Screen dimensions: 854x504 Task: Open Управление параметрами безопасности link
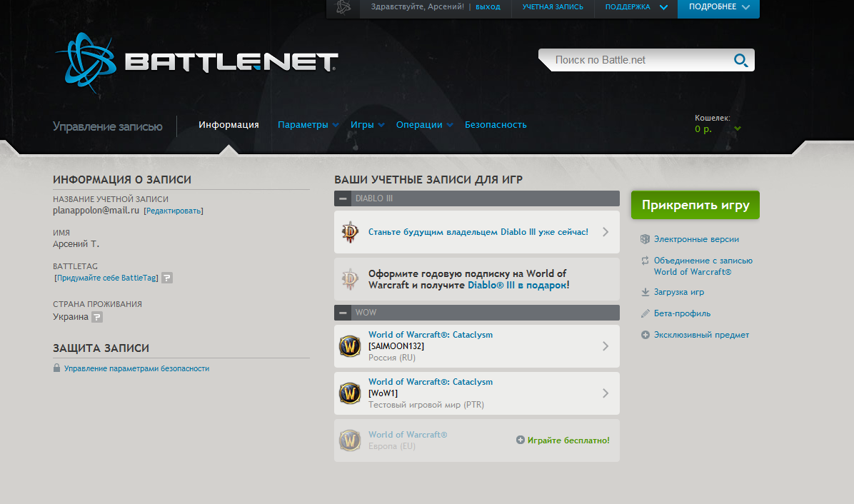point(136,368)
